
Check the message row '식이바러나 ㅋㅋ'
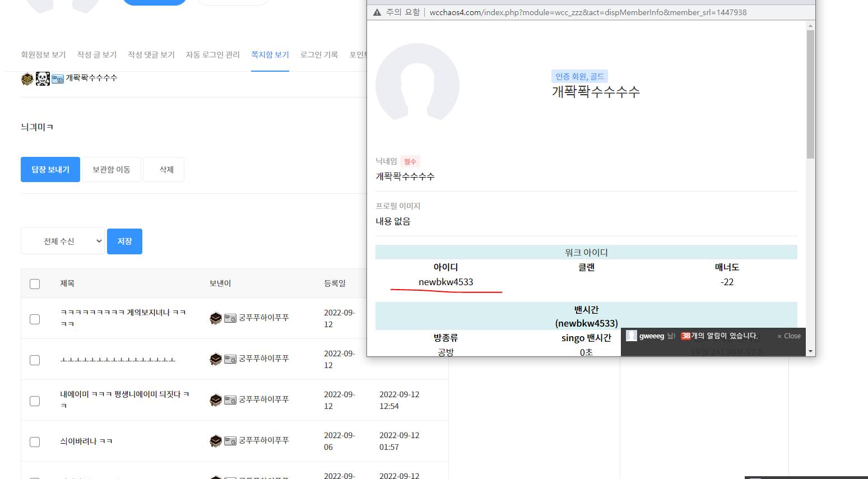[35, 442]
